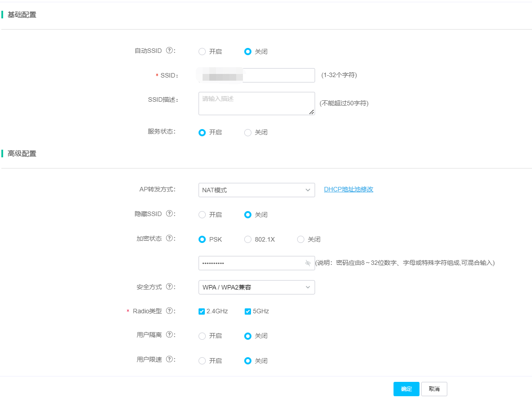
Task: Click the help icon next to 用户限速
Action: click(169, 359)
